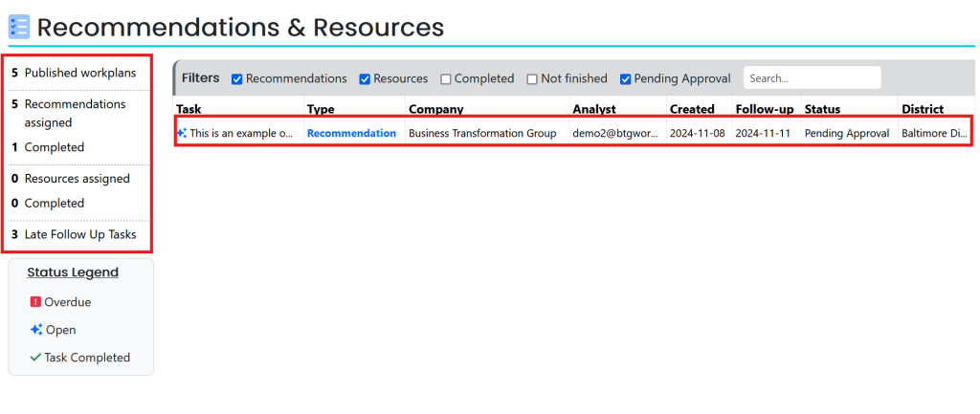
Task: Click the green Task Completed checkmark icon
Action: tap(35, 358)
